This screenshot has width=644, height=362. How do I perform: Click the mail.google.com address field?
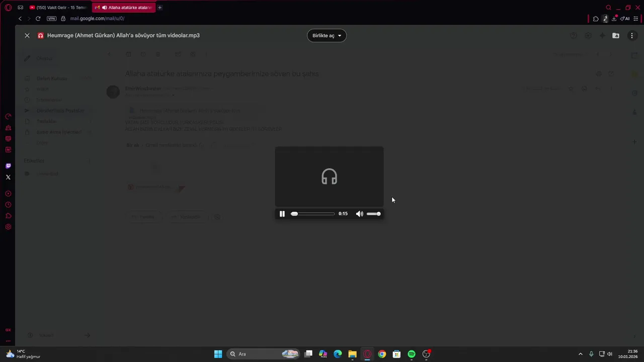[x=97, y=19]
